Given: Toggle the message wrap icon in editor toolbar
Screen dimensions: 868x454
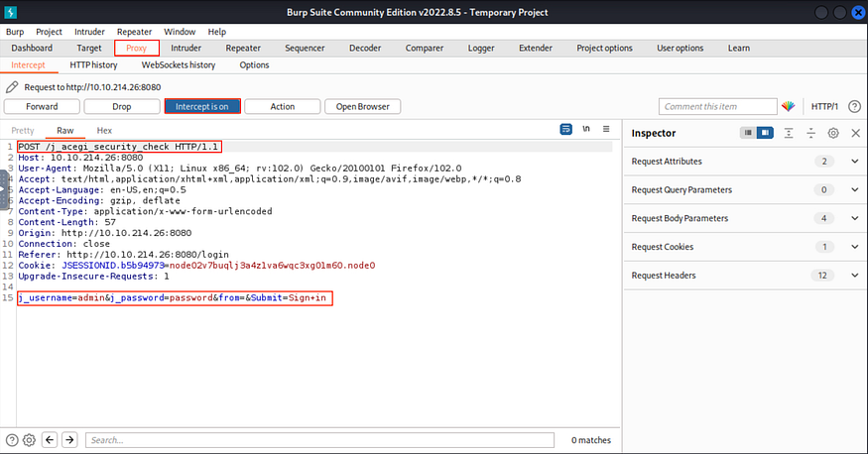Looking at the screenshot, I should (565, 130).
